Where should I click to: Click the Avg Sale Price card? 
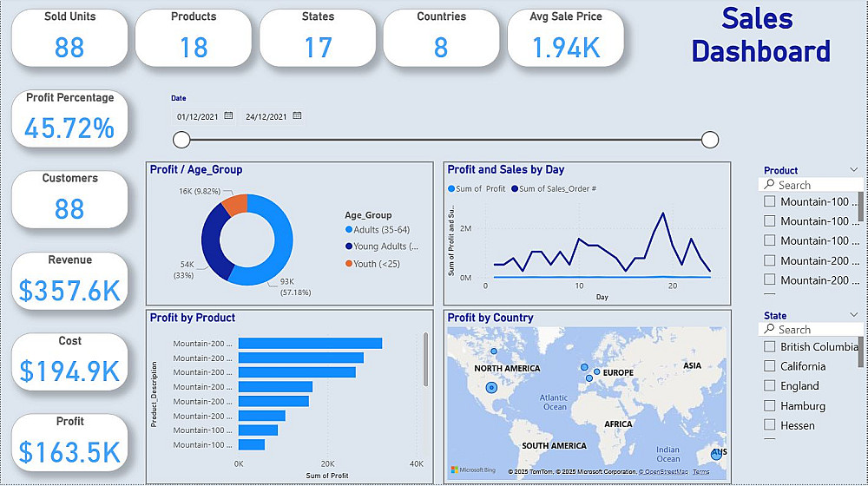tap(566, 37)
